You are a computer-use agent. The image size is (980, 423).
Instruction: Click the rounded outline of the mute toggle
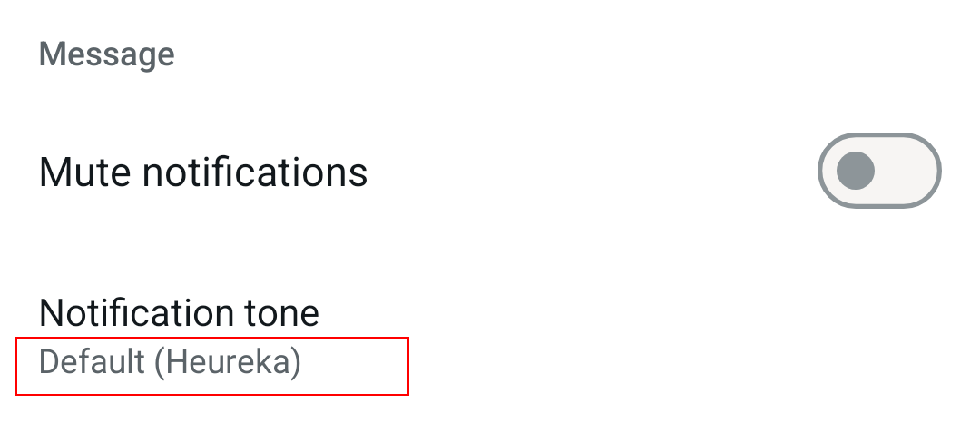(x=879, y=137)
